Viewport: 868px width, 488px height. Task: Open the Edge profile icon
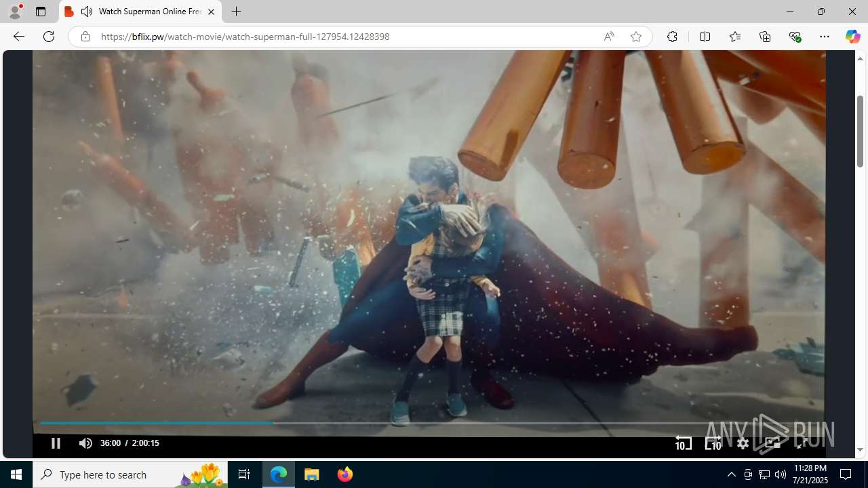click(15, 12)
